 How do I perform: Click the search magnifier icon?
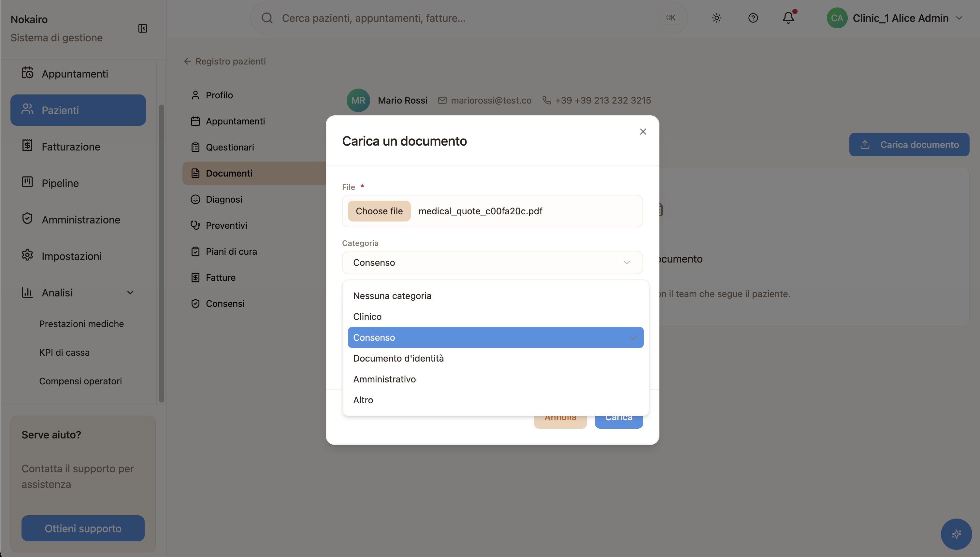267,18
